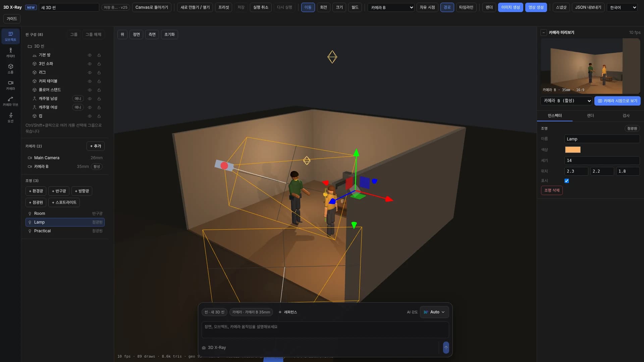Select the 카메라 sidebar icon
The height and width of the screenshot is (362, 644).
(10, 85)
